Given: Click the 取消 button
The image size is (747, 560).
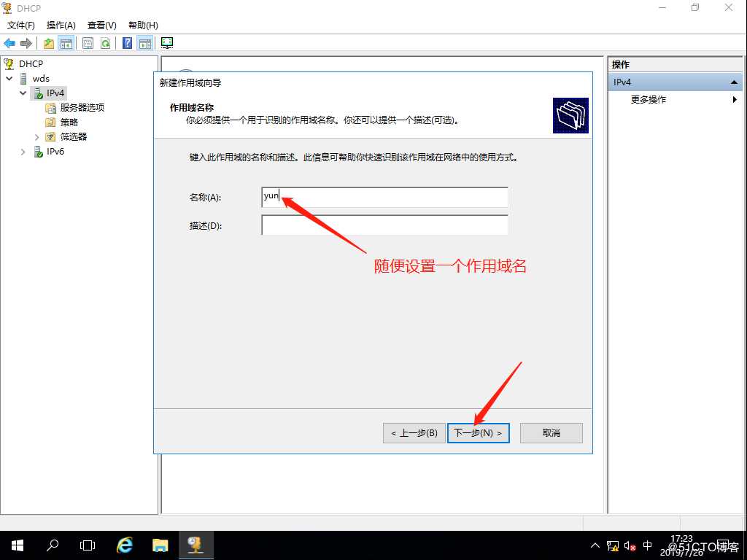Looking at the screenshot, I should pyautogui.click(x=551, y=433).
